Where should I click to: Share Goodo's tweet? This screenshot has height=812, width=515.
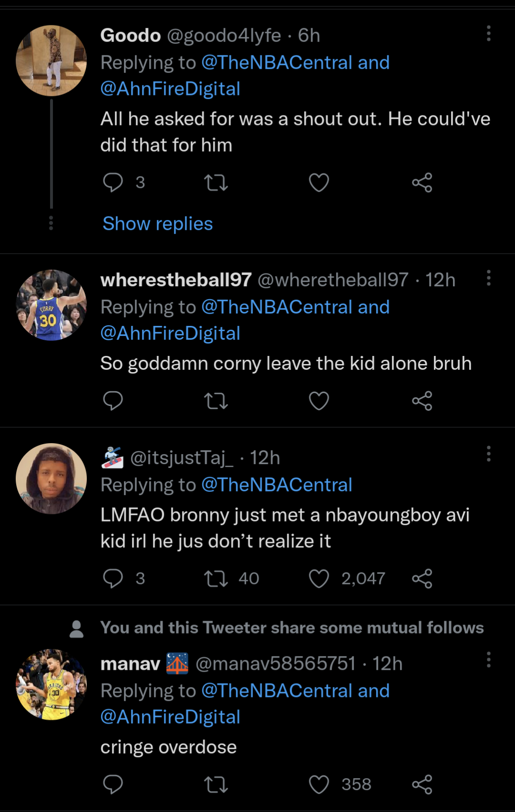click(422, 182)
